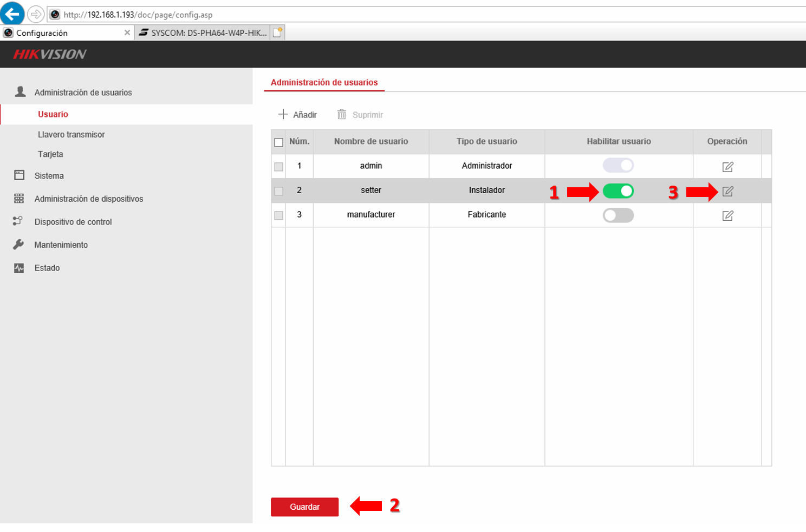The height and width of the screenshot is (532, 806).
Task: Tick the checkbox for row 2 setter
Action: click(278, 191)
